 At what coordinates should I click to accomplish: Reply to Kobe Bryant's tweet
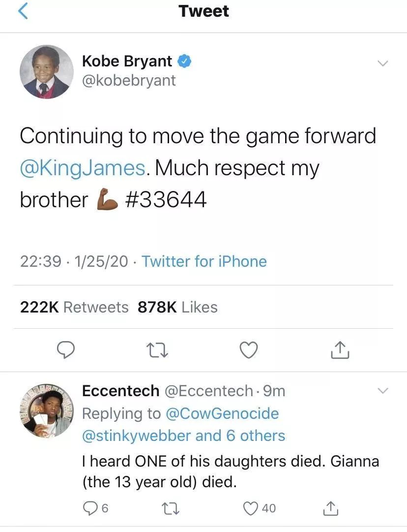coord(66,350)
